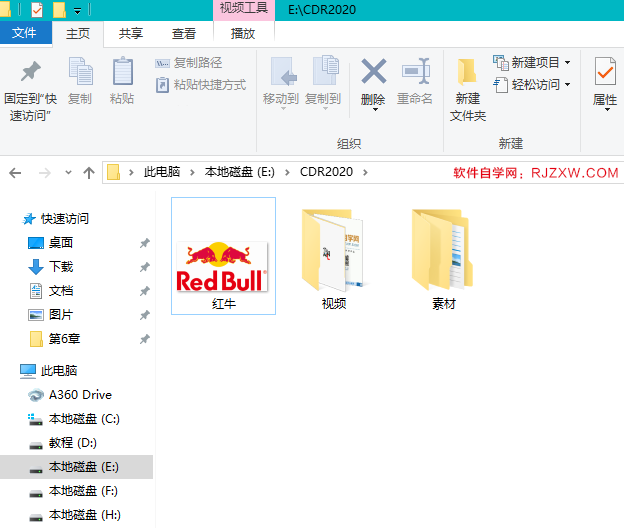Open Local Disk (H:) in sidebar
Image resolution: width=624 pixels, height=528 pixels.
(x=75, y=515)
